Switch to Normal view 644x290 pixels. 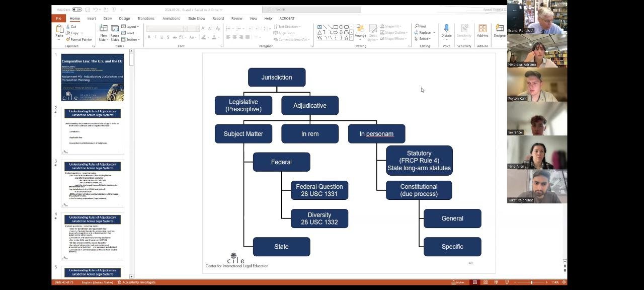474,282
